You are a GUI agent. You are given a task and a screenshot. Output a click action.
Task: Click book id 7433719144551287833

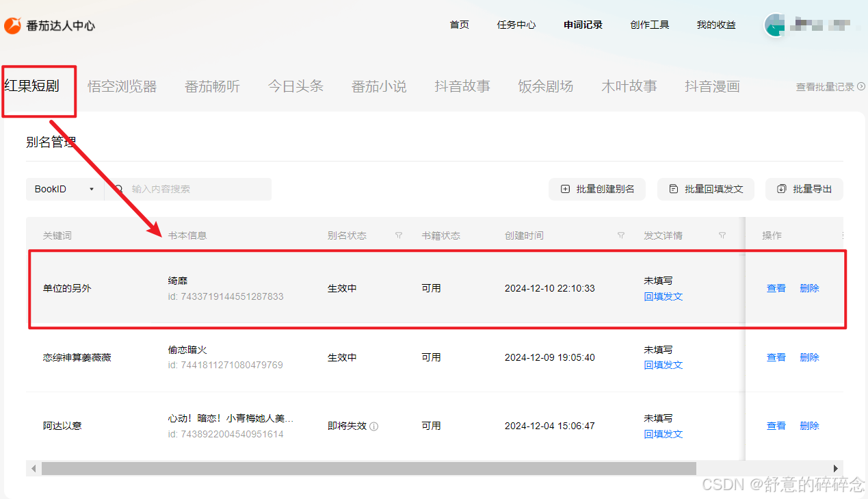point(226,296)
